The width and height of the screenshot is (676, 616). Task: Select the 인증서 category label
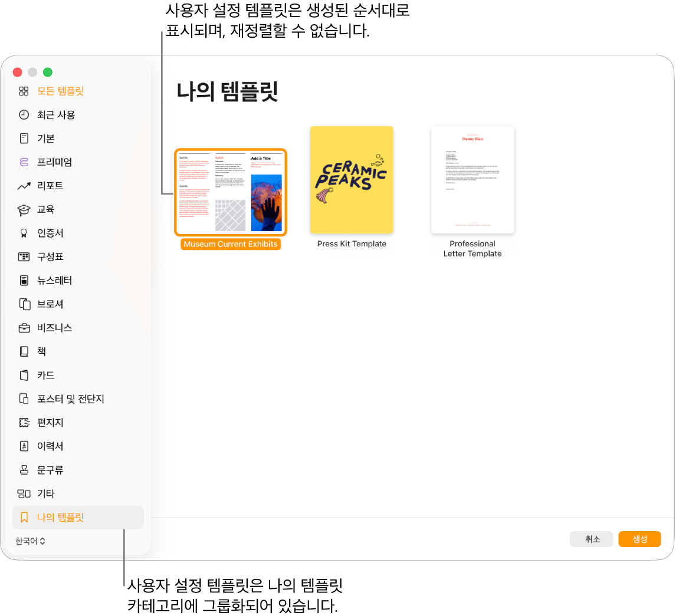pyautogui.click(x=50, y=233)
